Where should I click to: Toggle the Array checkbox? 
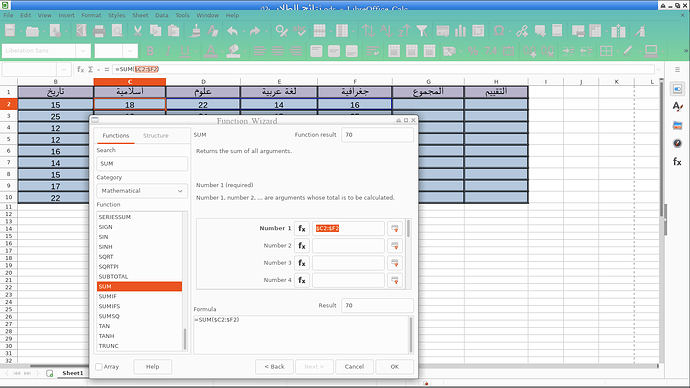click(x=99, y=366)
